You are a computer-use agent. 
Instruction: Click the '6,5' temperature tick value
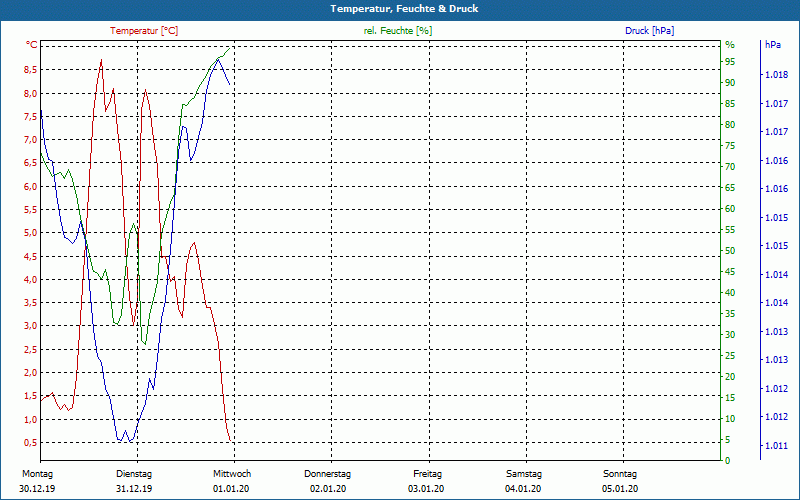pos(31,163)
